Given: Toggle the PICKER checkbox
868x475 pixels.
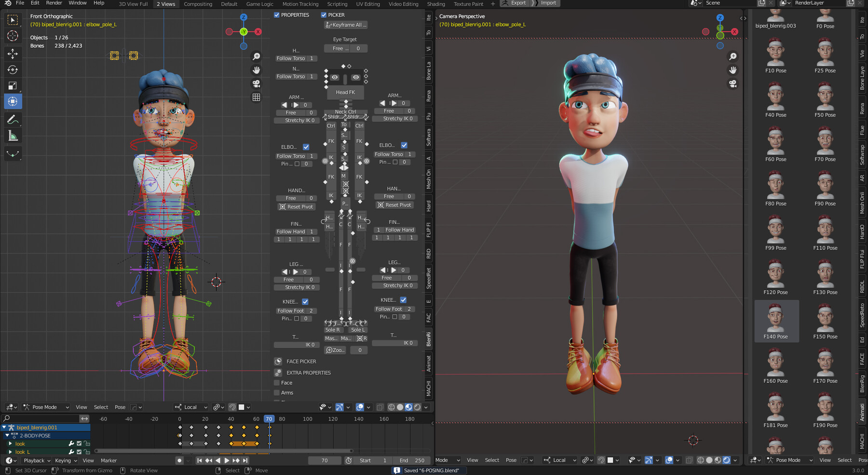Looking at the screenshot, I should [324, 15].
